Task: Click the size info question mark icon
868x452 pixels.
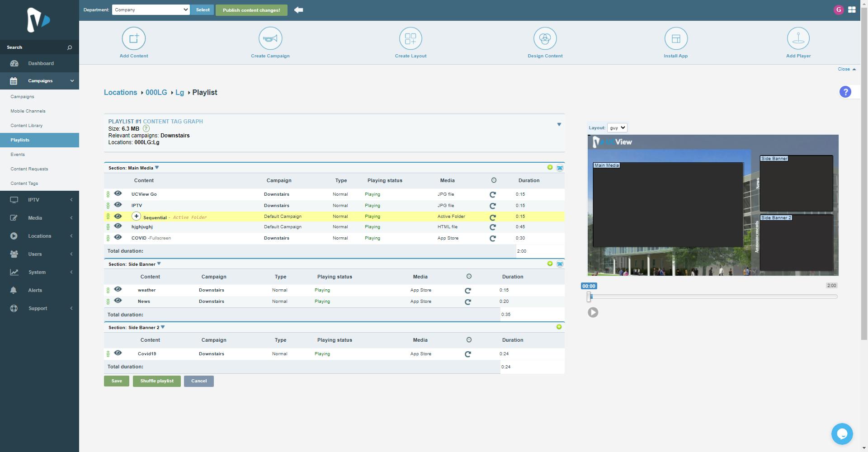Action: click(146, 128)
